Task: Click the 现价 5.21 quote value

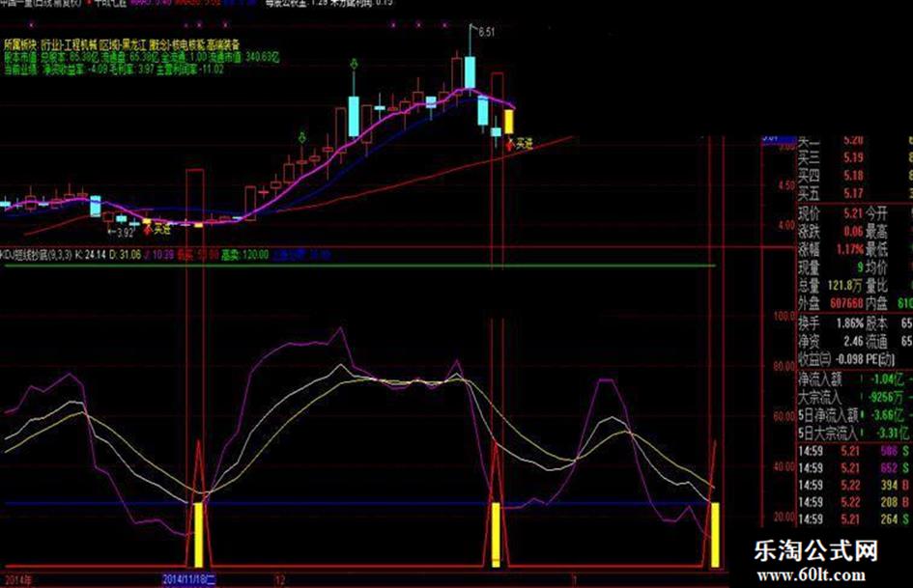Action: [x=852, y=213]
